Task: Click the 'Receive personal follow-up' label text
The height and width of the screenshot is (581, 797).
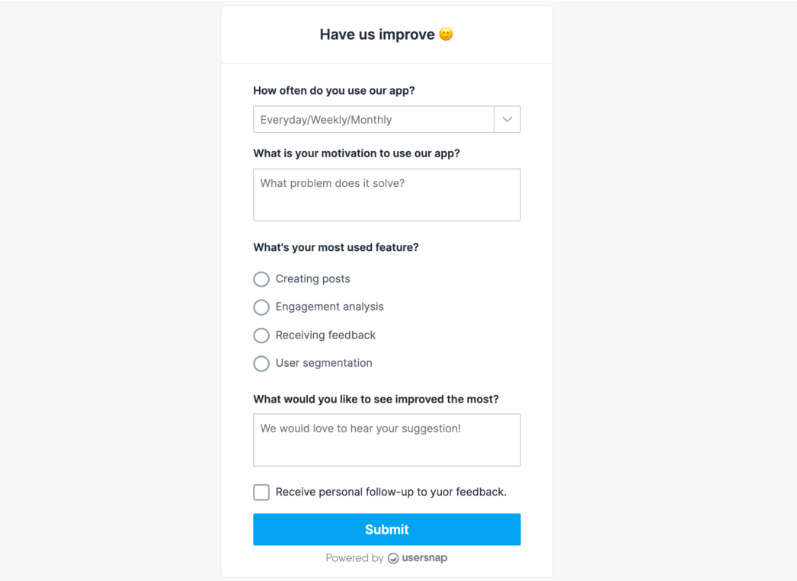Action: (x=391, y=492)
